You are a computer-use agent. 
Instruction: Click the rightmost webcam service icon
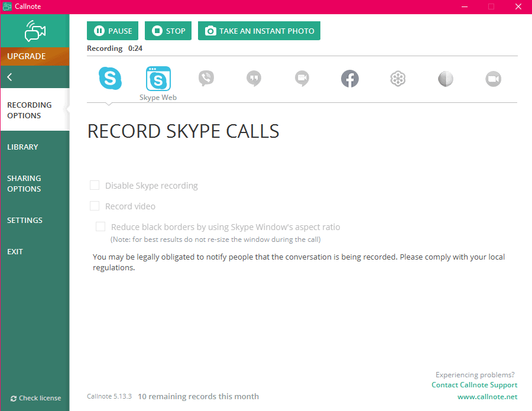coord(493,77)
